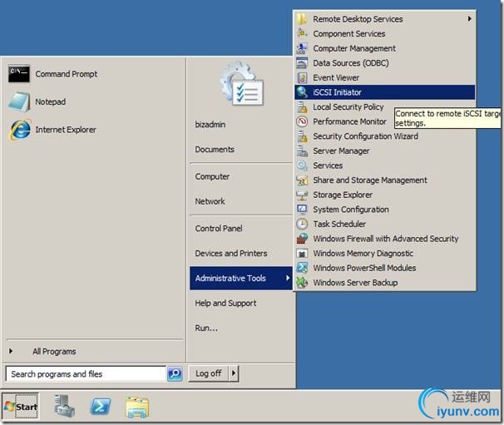Image resolution: width=504 pixels, height=425 pixels.
Task: Click the Share and Storage Management icon
Action: (302, 180)
